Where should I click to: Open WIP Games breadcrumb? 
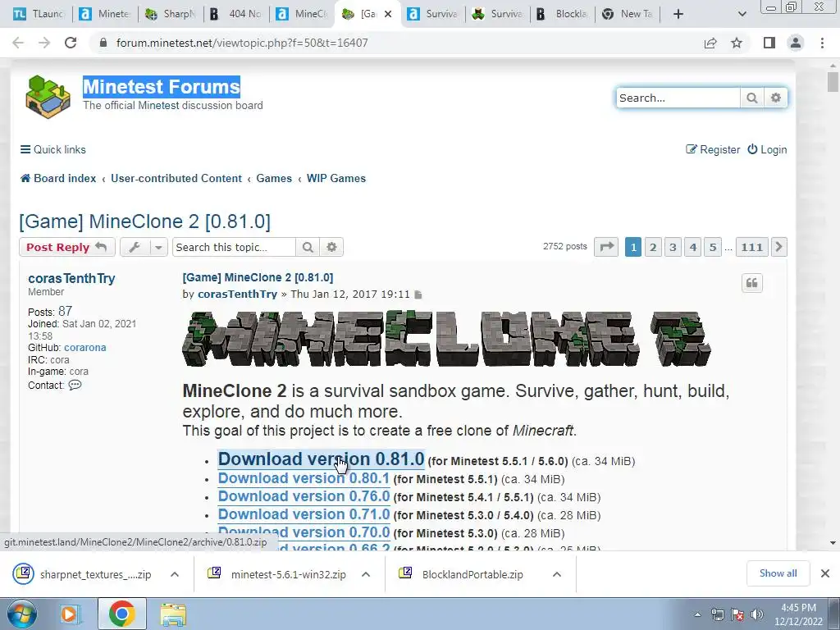(x=336, y=178)
